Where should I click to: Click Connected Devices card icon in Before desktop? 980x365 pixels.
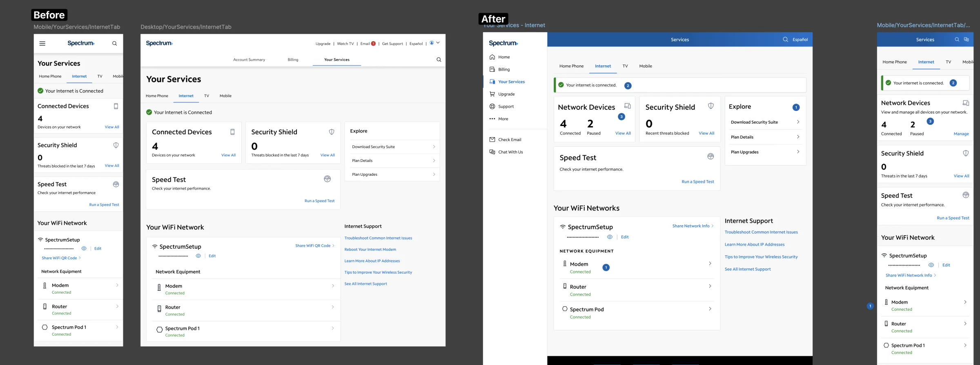[232, 132]
